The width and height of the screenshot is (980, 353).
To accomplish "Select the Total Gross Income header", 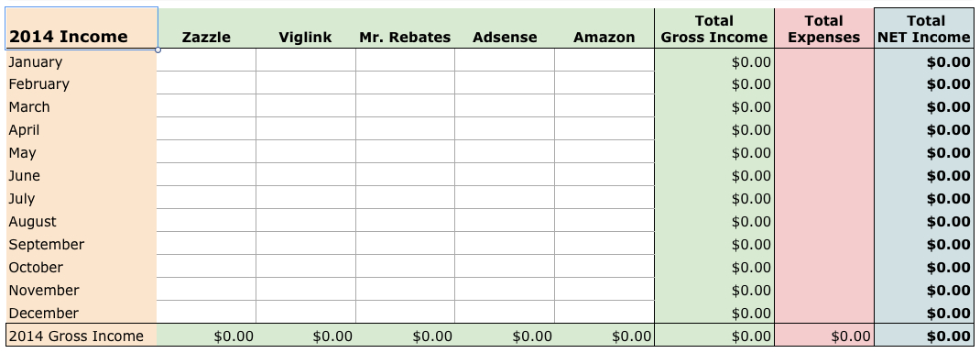I will [714, 28].
